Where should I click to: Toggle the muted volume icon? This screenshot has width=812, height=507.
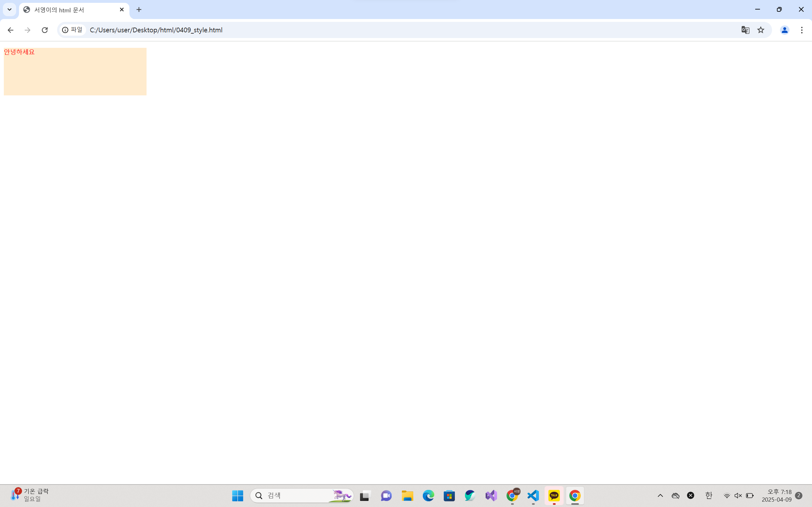[738, 496]
